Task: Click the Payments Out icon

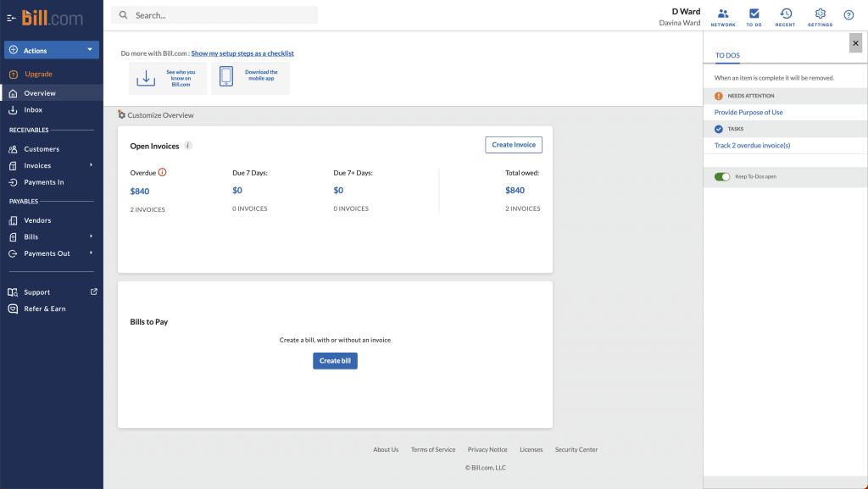Action: [x=14, y=254]
